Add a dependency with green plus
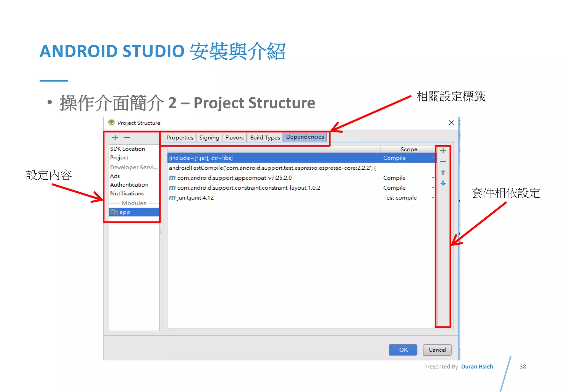The height and width of the screenshot is (392, 566). click(x=443, y=151)
